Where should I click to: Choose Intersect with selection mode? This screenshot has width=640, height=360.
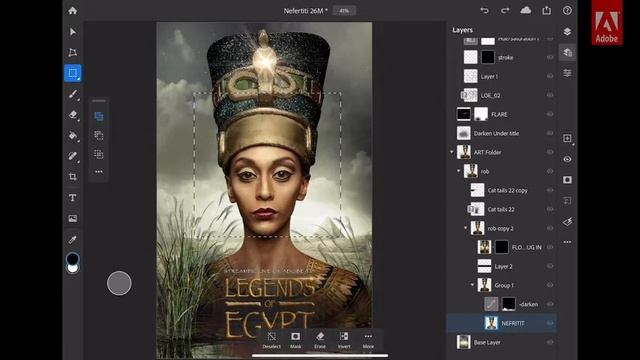pos(99,154)
